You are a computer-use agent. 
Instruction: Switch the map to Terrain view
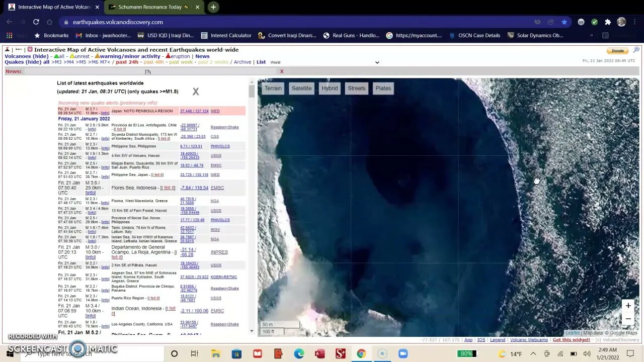pyautogui.click(x=273, y=88)
